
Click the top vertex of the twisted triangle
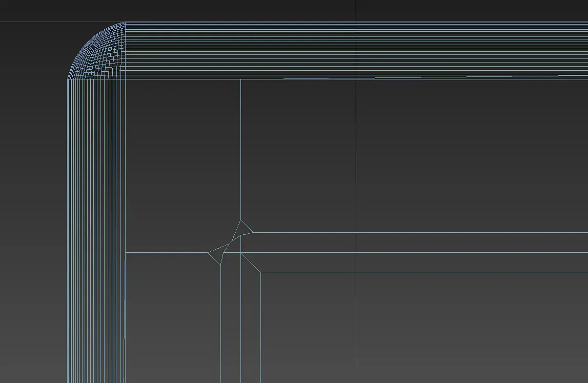(x=241, y=220)
